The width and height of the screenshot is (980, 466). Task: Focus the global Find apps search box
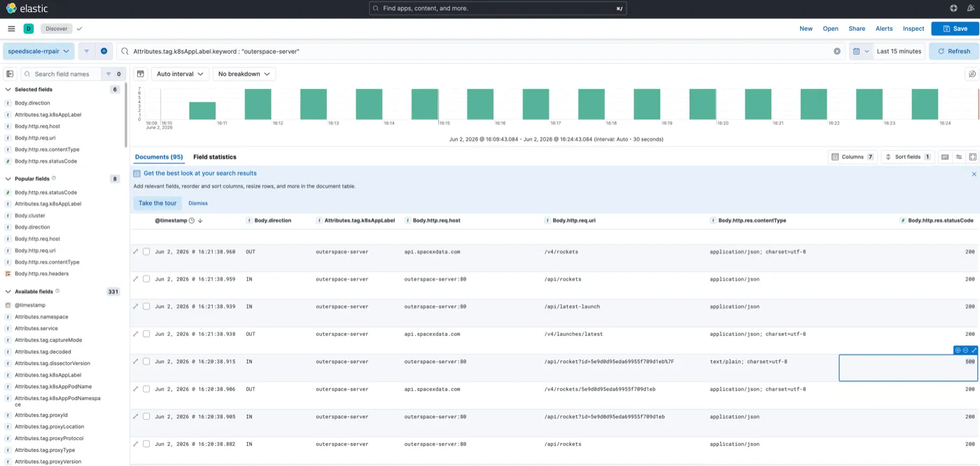point(498,8)
